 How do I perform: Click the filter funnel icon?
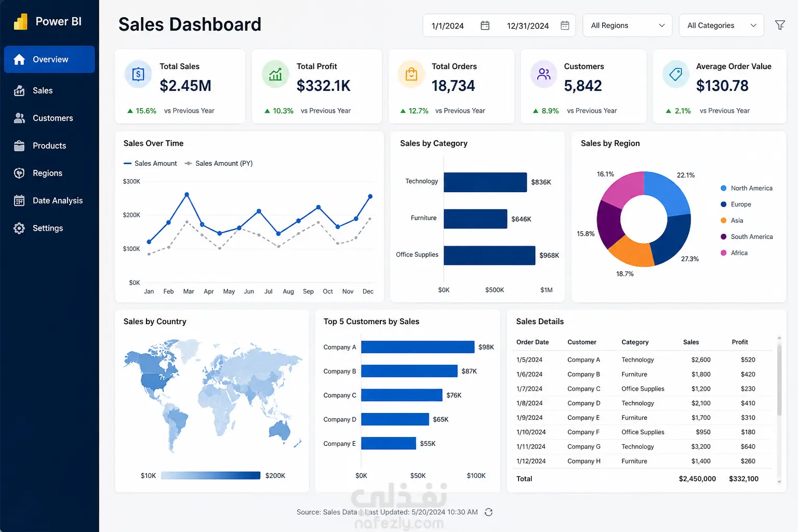(x=780, y=25)
